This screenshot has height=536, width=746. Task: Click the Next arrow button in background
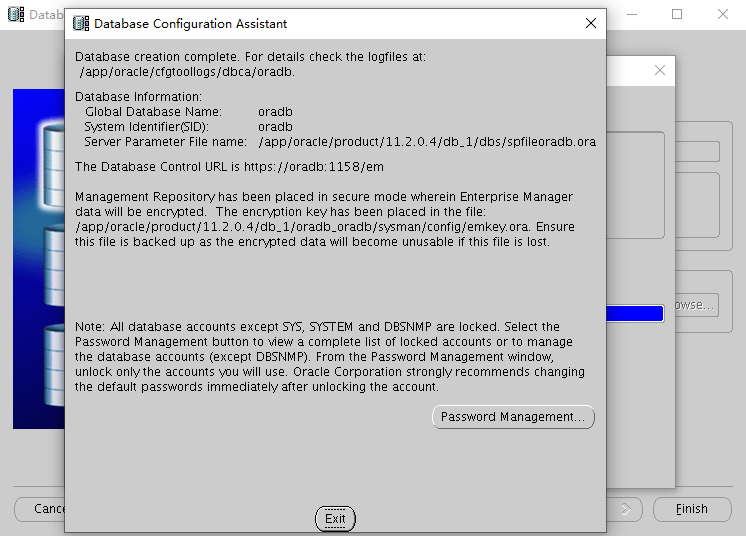pos(625,509)
